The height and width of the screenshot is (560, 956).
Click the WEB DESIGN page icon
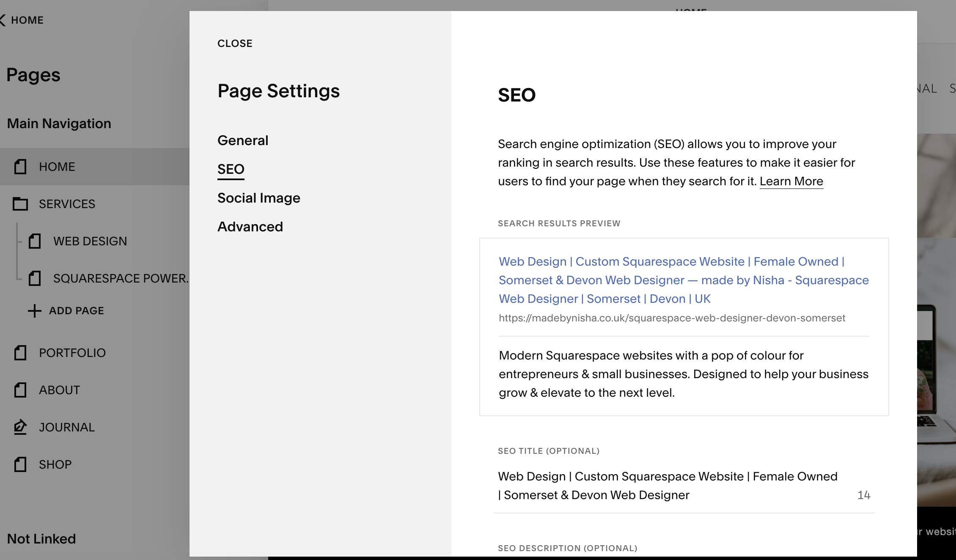pos(35,241)
